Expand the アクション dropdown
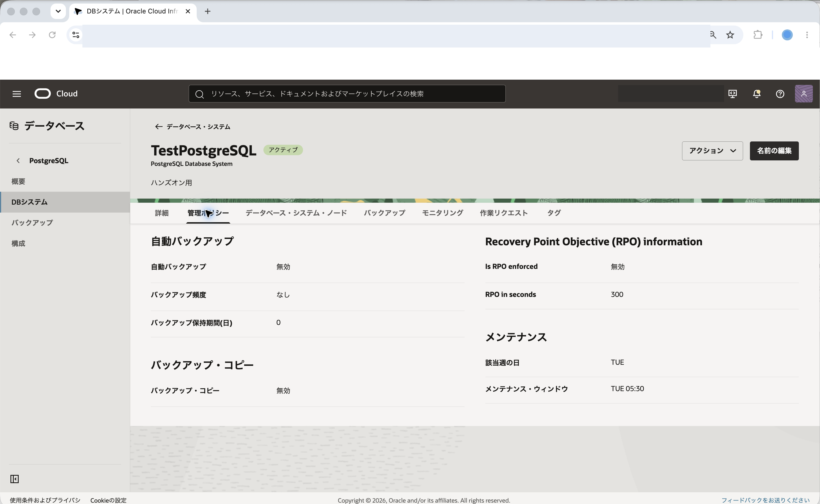This screenshot has width=820, height=504. (x=712, y=151)
